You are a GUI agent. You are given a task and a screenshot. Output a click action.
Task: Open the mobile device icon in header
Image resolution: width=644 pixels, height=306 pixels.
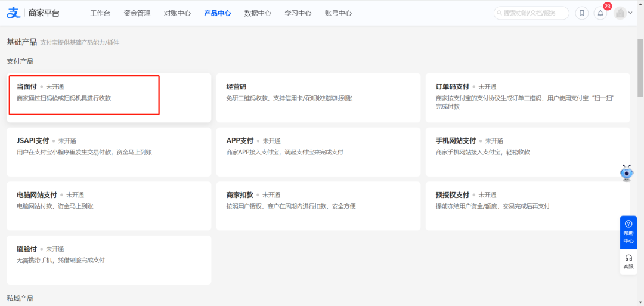click(581, 13)
